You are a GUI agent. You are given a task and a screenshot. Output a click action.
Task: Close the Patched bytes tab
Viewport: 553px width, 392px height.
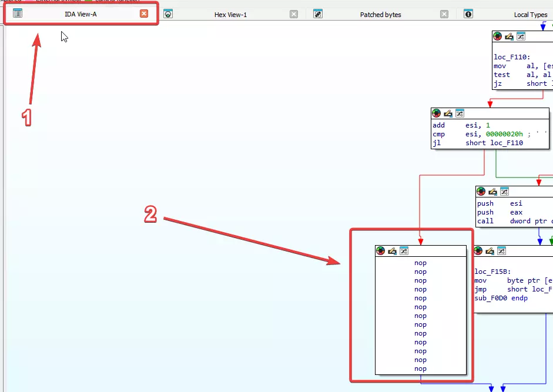click(444, 14)
